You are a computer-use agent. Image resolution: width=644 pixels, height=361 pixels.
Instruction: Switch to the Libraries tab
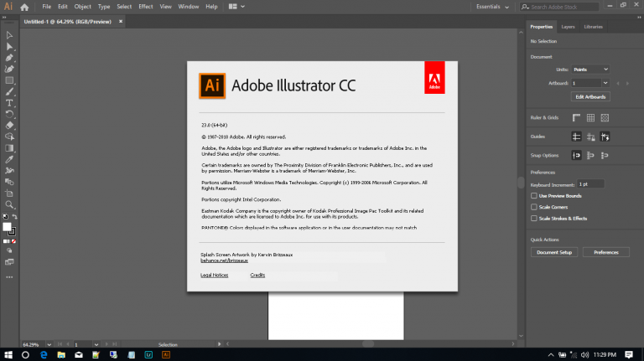(594, 27)
